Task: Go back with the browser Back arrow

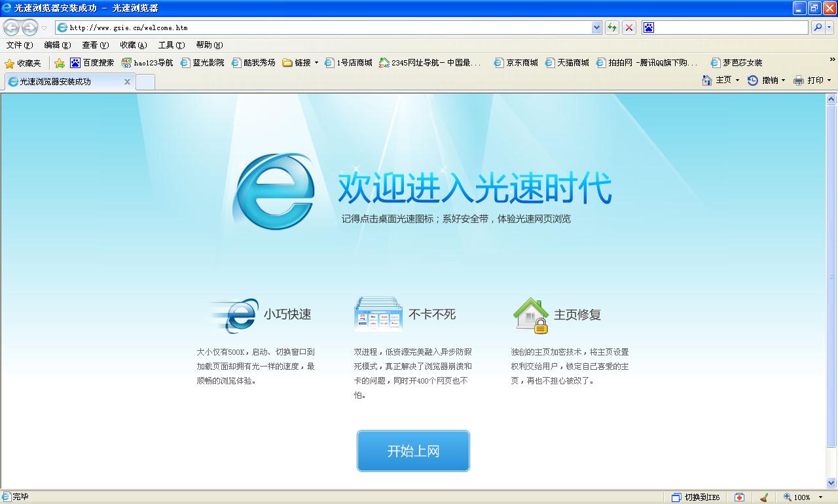Action: (11, 27)
